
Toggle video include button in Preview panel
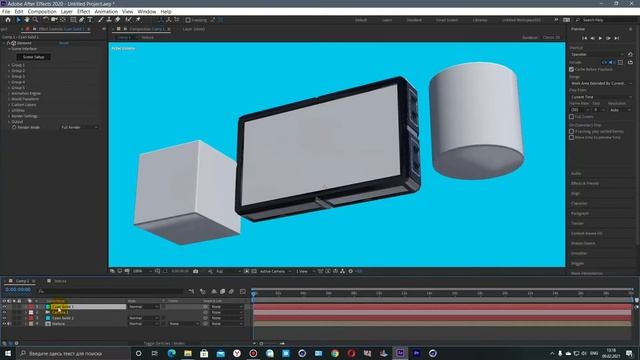click(604, 62)
